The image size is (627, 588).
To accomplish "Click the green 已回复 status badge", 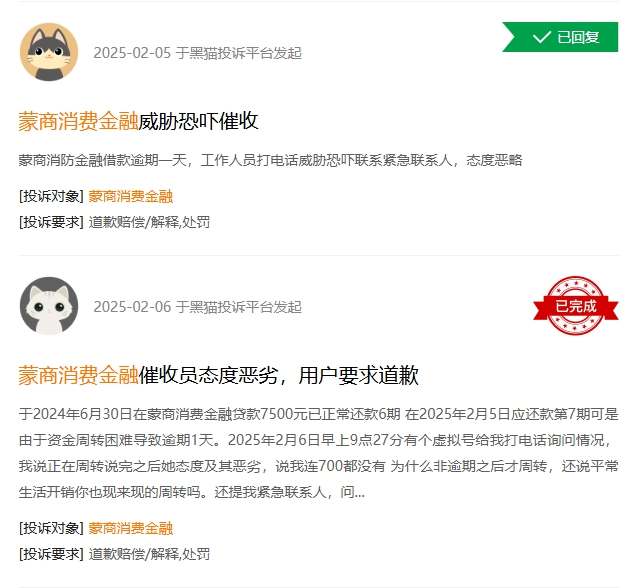I will tap(560, 37).
